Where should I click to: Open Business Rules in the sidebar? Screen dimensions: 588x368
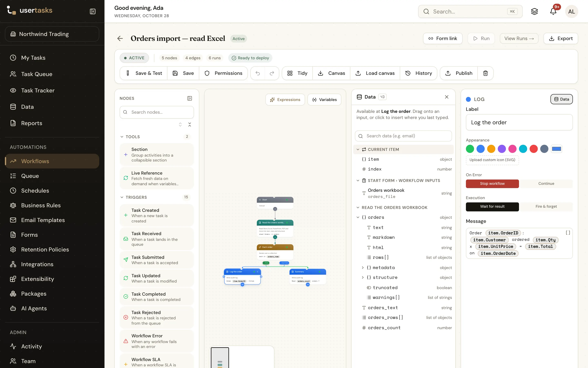click(x=52, y=205)
